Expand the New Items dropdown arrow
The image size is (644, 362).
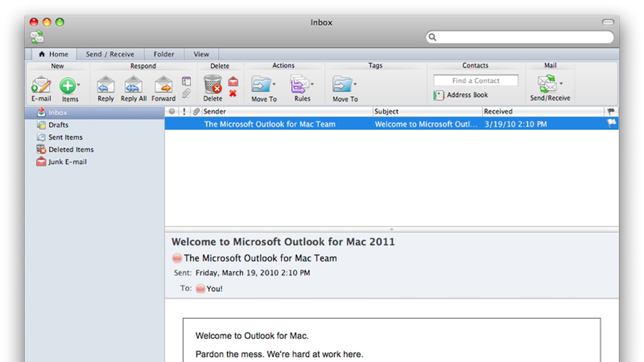pyautogui.click(x=78, y=84)
